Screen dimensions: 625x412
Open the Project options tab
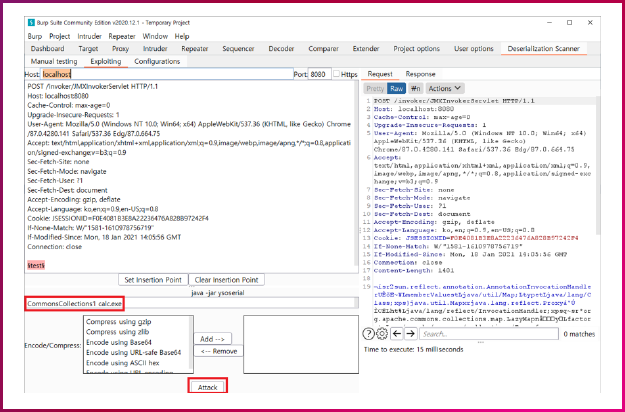417,49
